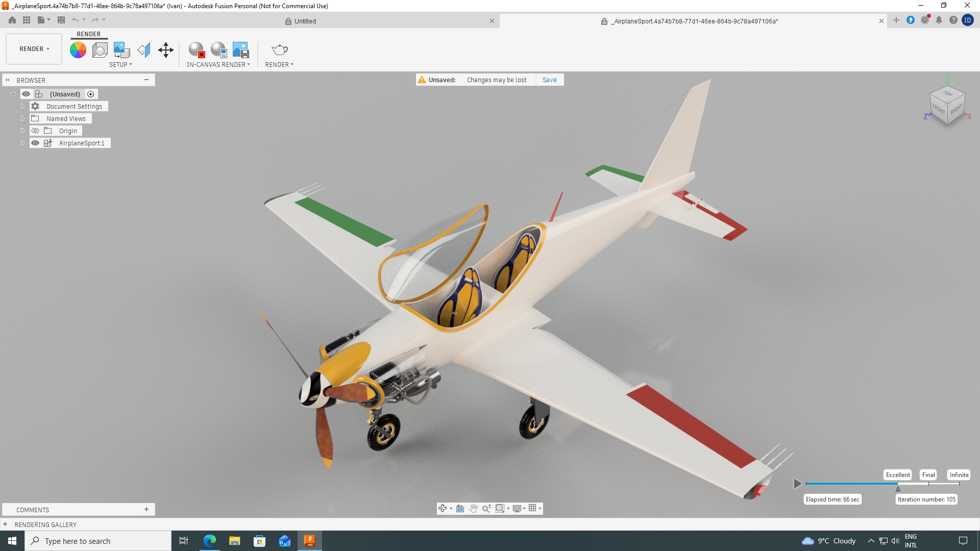This screenshot has width=980, height=551.
Task: Toggle visibility of the Unsaved root component
Action: pos(26,94)
